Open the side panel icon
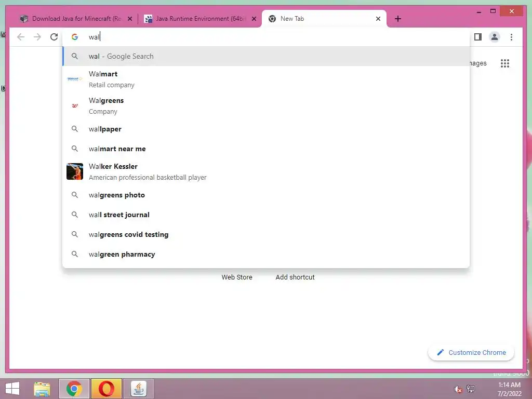Image resolution: width=532 pixels, height=399 pixels. pos(478,37)
